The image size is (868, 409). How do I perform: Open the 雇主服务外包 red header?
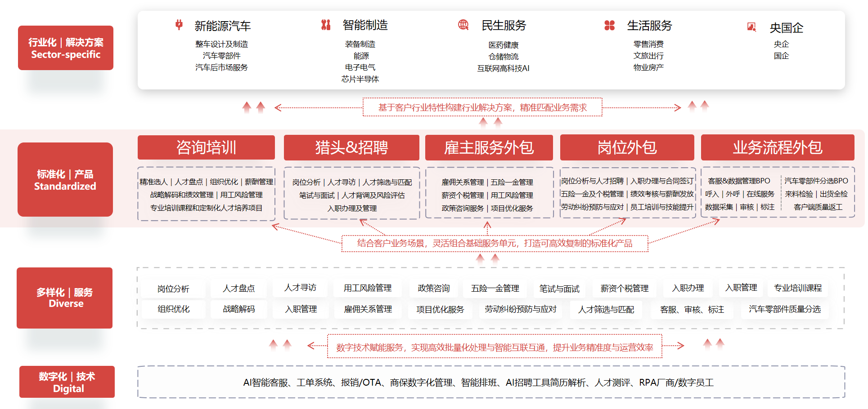click(x=489, y=147)
